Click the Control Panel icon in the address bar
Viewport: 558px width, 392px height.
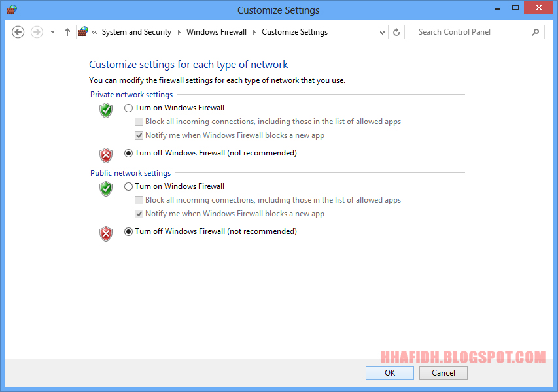pos(82,31)
